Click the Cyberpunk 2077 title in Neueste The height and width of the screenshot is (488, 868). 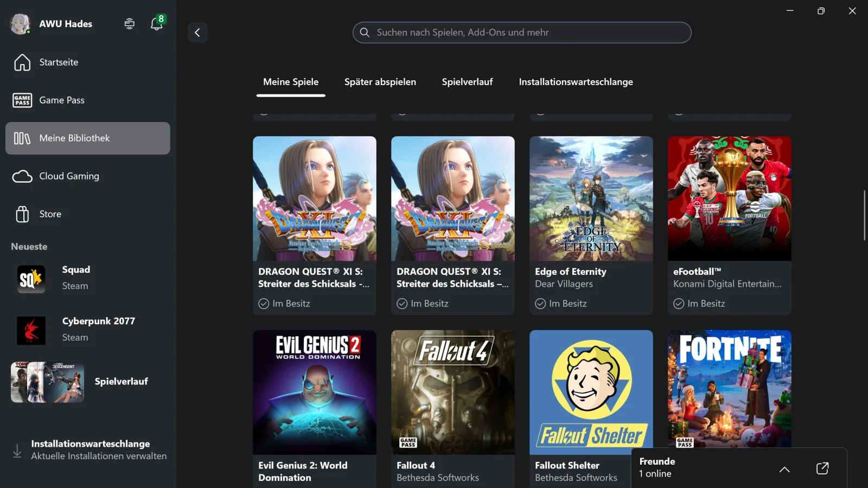pos(99,322)
